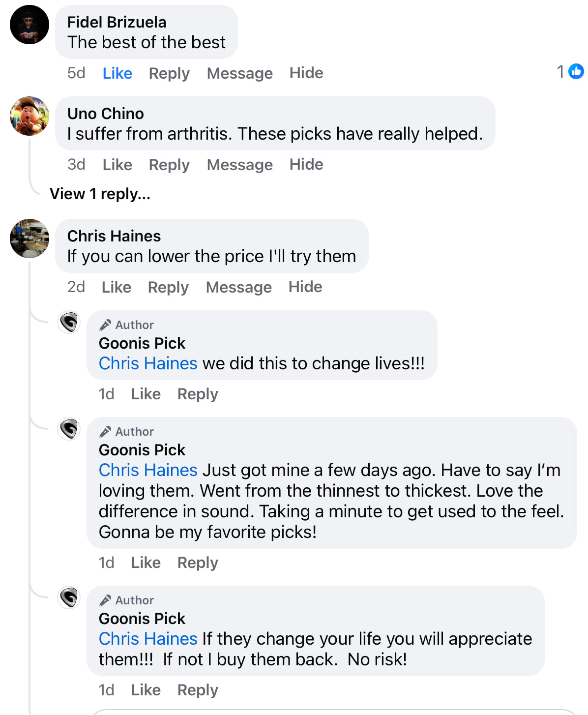This screenshot has height=715, width=588.
Task: Click Chris Haines mention in 'No risk' reply
Action: [148, 639]
